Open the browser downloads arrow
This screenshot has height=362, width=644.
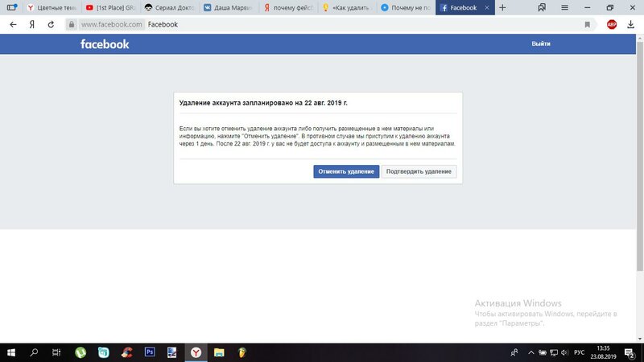(630, 25)
